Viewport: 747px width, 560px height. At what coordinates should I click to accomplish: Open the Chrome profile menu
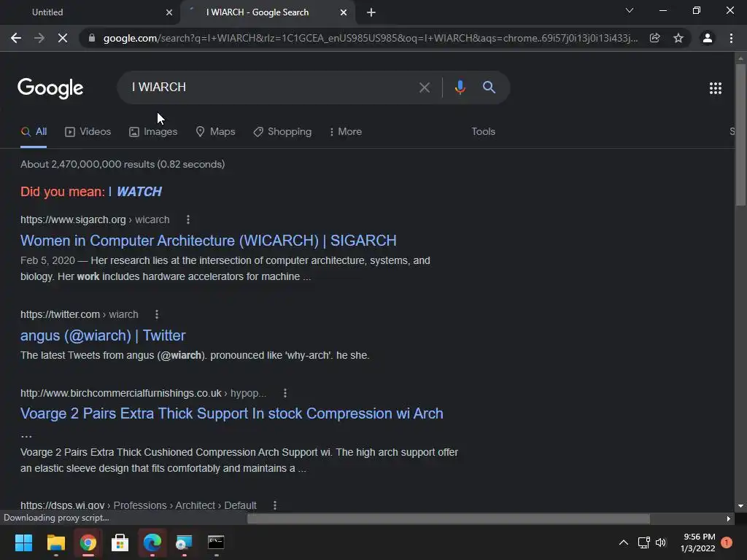708,38
